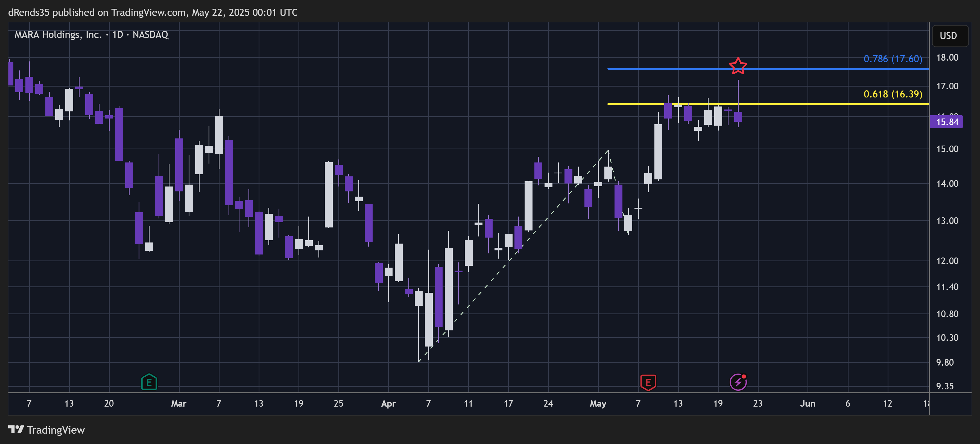Click the 15.00 price axis label
Viewport: 980px width, 444px height.
click(947, 149)
